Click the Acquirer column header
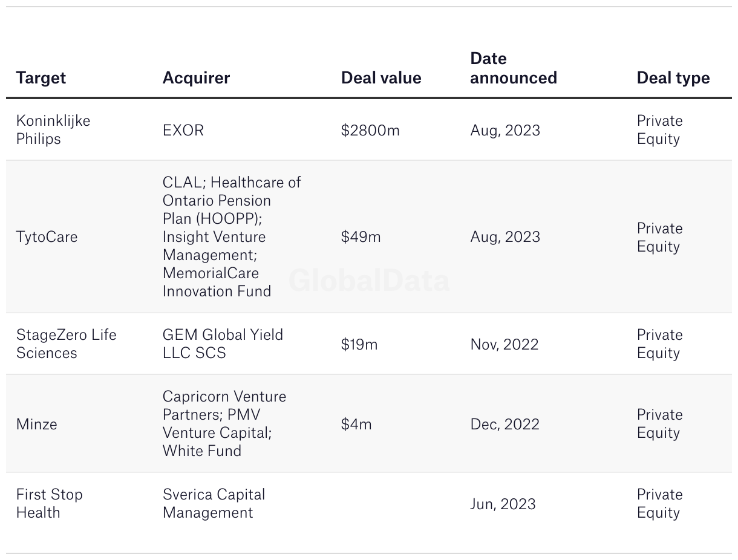Screen dimensions: 738x560 [196, 78]
